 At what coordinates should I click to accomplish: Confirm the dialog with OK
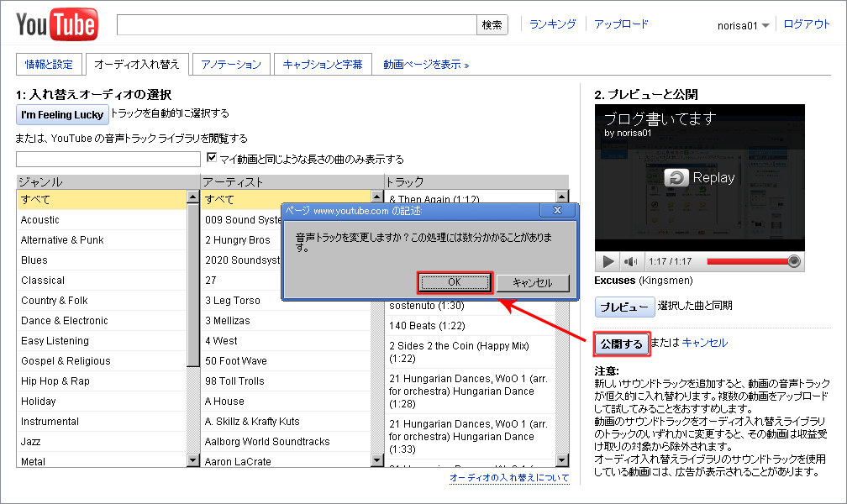[x=455, y=282]
